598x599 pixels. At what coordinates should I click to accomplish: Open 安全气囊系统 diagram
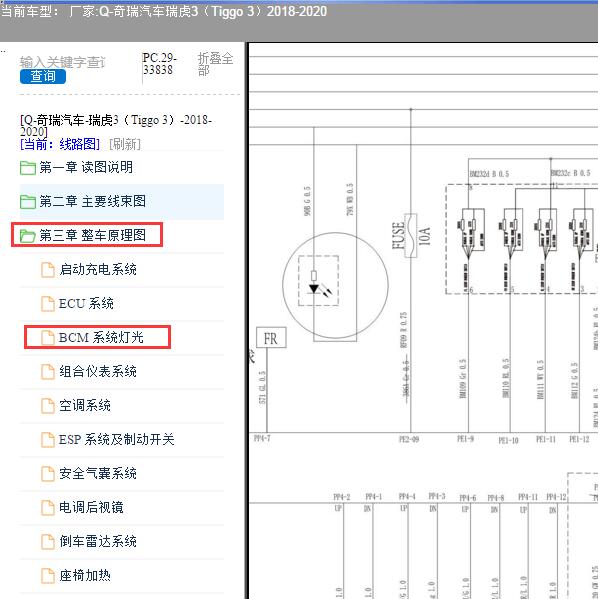(98, 473)
